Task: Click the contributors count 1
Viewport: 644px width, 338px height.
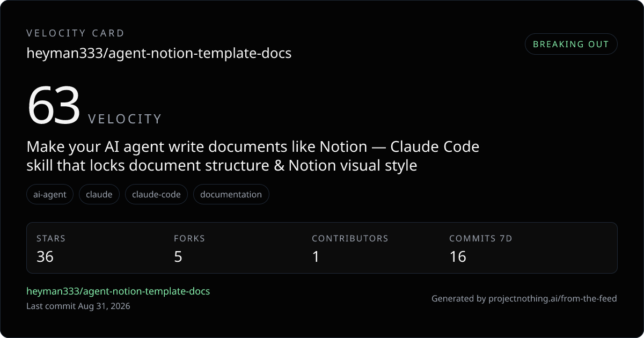Action: 316,256
